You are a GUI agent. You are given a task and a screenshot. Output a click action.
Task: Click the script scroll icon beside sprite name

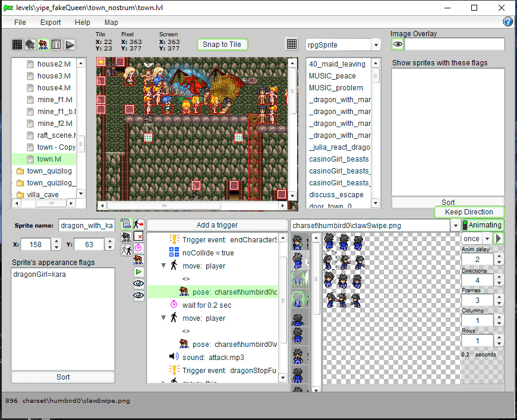point(126,224)
